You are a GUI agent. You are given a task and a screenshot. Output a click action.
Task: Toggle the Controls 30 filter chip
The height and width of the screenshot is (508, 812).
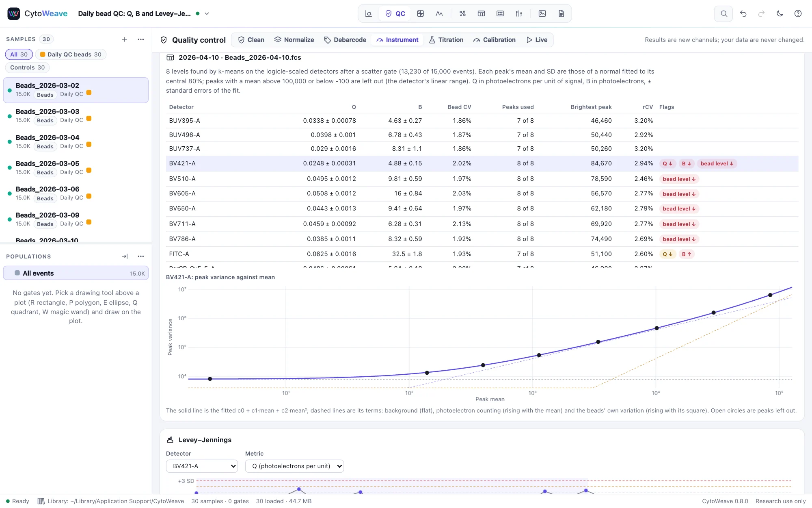coord(27,67)
